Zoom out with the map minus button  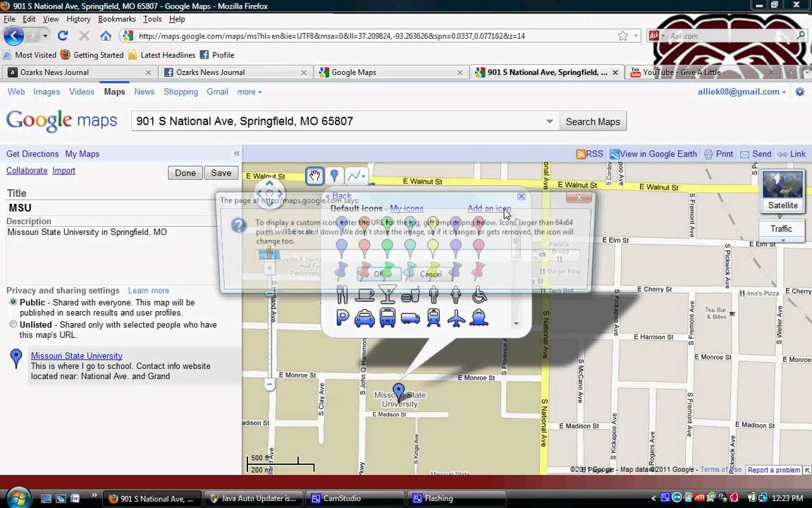pyautogui.click(x=269, y=385)
